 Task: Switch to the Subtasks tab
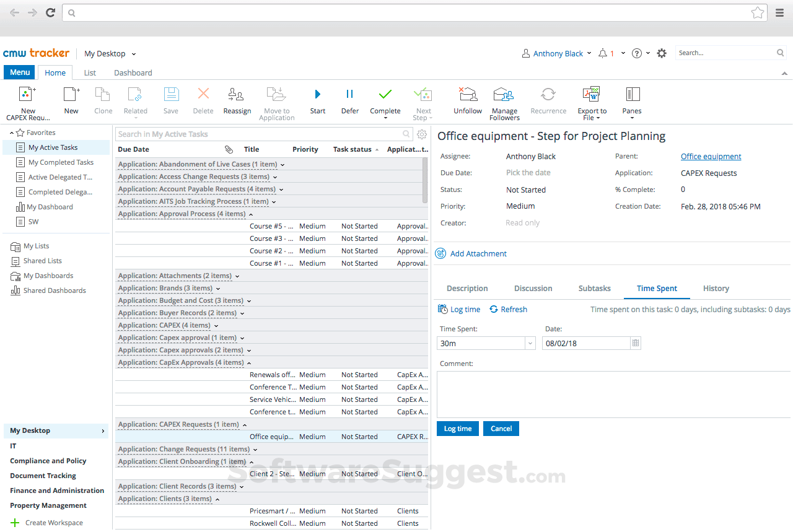click(x=594, y=289)
